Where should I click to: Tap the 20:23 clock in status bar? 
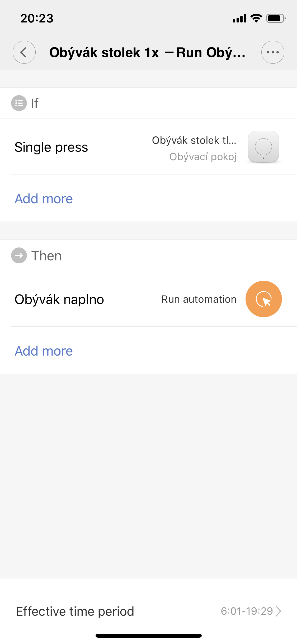point(37,18)
